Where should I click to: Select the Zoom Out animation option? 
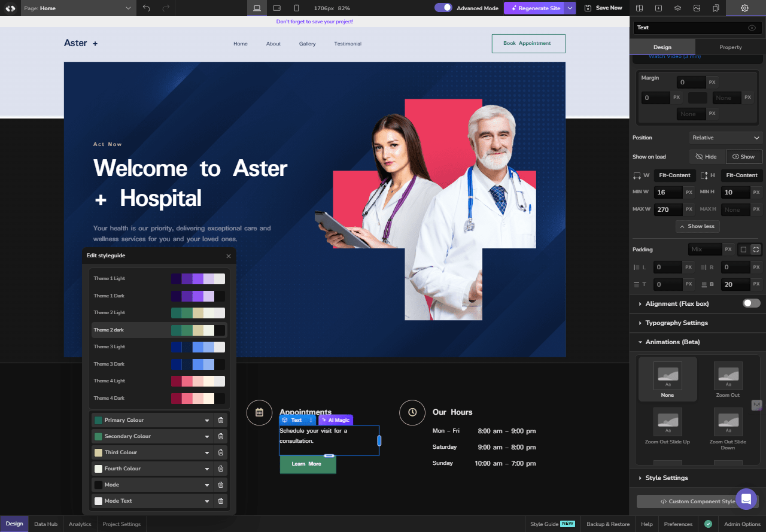728,379
